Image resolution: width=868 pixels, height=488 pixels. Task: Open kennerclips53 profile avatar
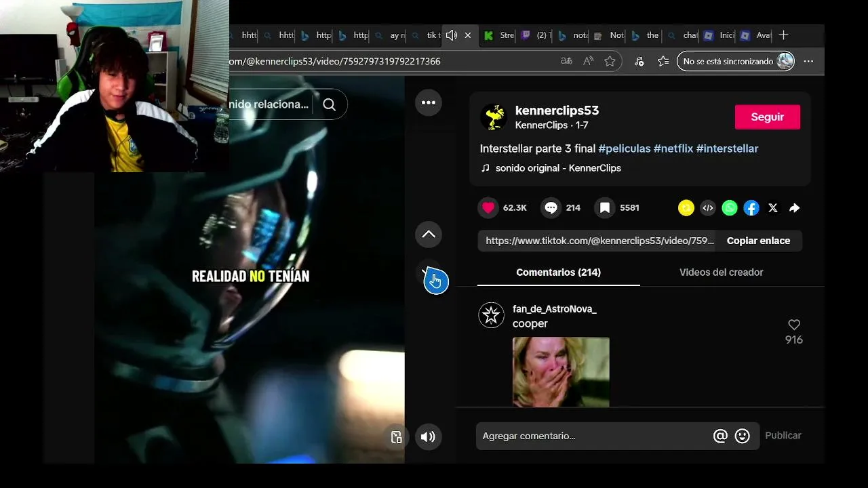[x=494, y=117]
